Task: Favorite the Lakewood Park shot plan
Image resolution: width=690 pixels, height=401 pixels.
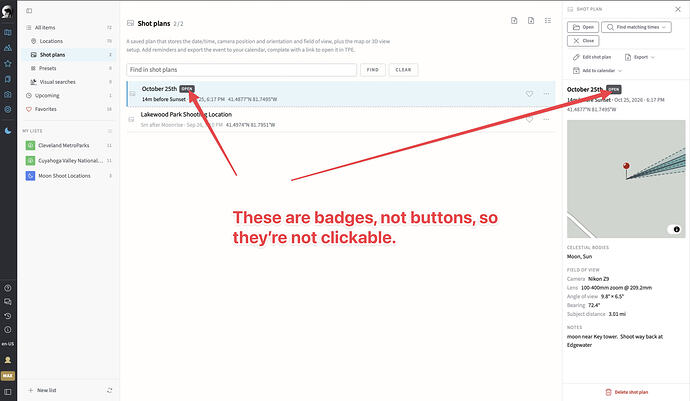Action: pyautogui.click(x=529, y=119)
